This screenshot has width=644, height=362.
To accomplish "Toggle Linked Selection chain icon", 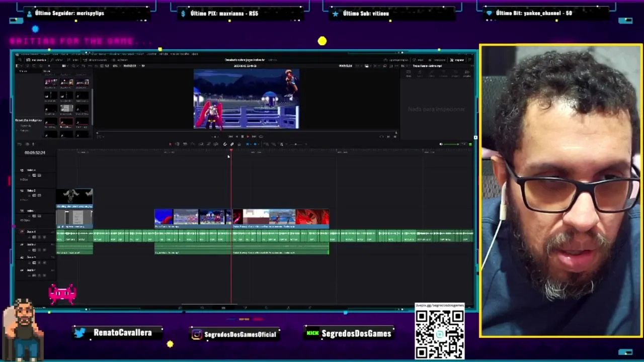I will pyautogui.click(x=232, y=144).
